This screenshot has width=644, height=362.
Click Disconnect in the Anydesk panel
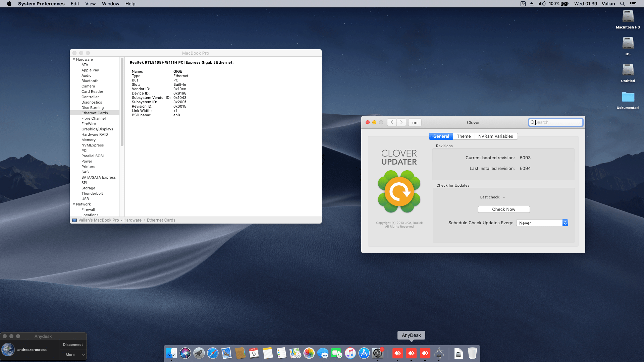[73, 345]
